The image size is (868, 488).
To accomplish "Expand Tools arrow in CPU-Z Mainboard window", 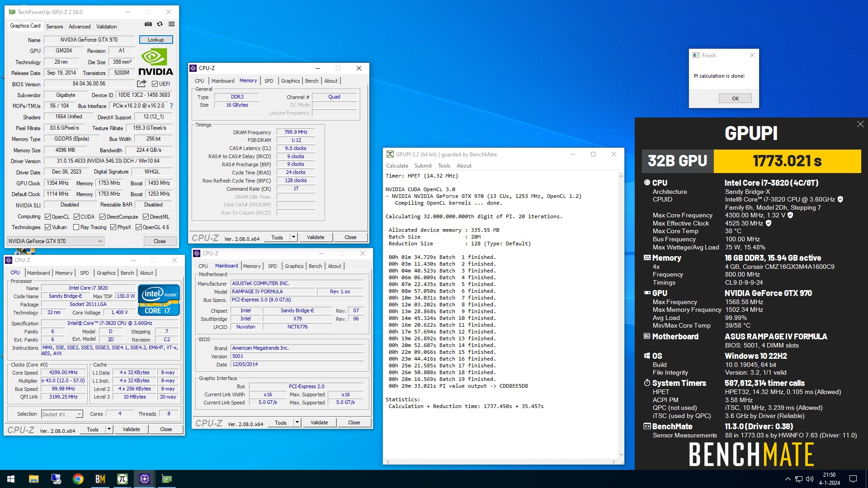I will (297, 422).
